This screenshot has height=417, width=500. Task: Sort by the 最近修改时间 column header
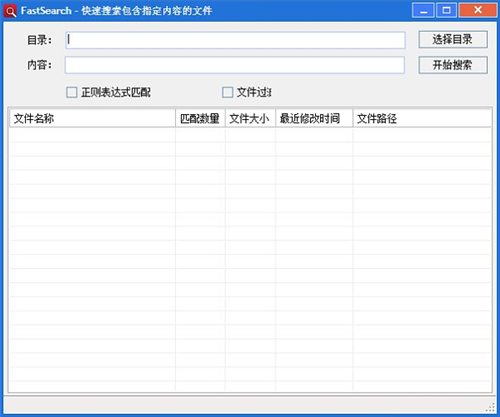click(314, 118)
